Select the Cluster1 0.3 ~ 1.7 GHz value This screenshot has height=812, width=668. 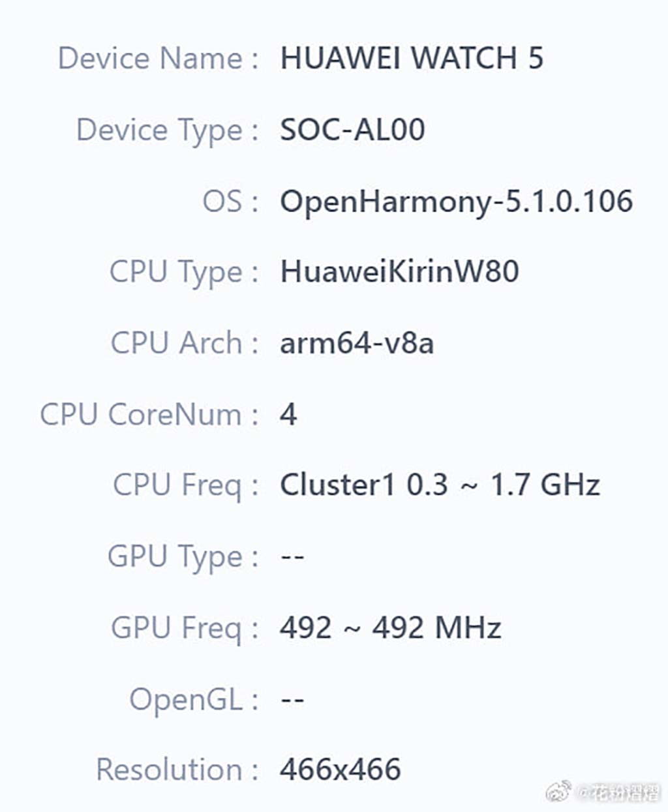[439, 485]
